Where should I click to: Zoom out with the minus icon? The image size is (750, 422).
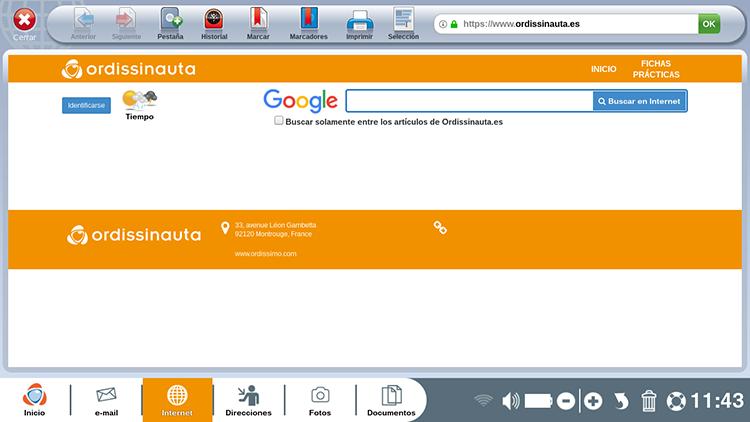coord(566,400)
